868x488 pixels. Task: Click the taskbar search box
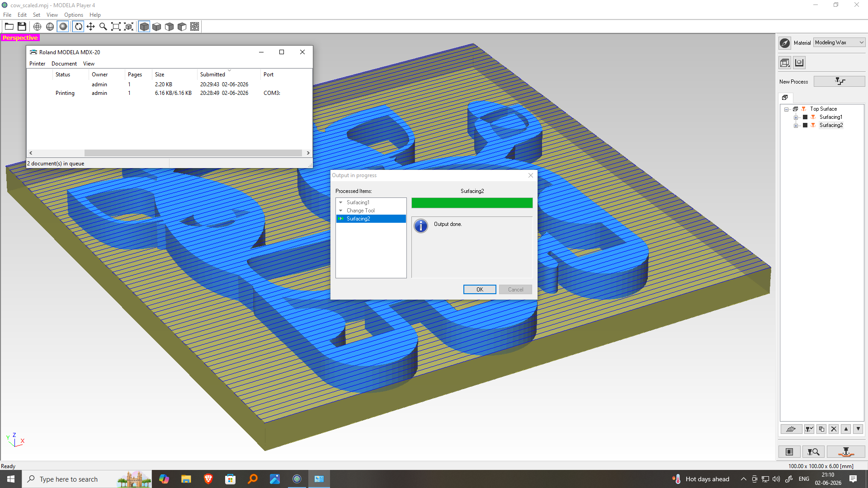point(87,479)
